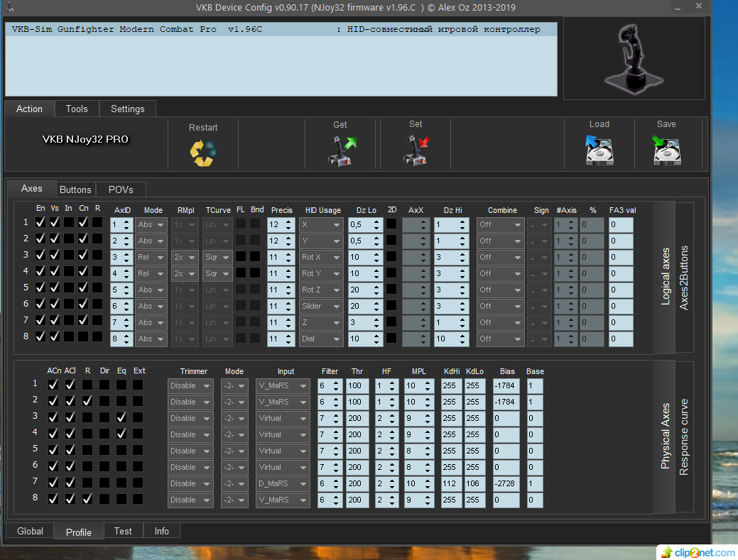Click the Set settings joystick icon

(416, 150)
